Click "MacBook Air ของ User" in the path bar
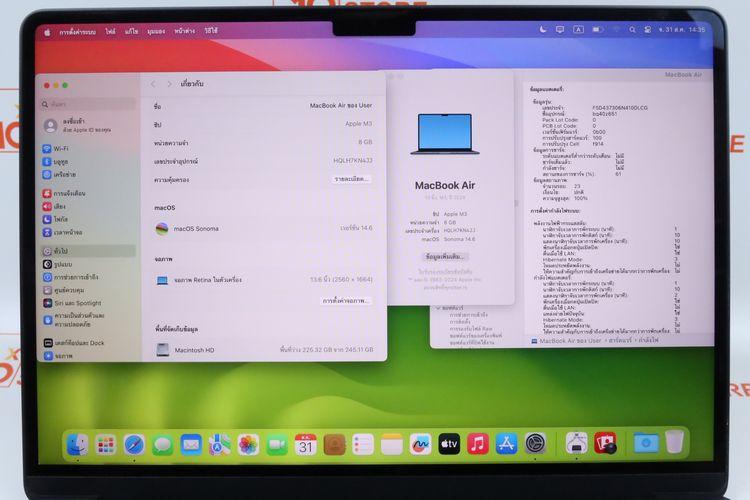This screenshot has height=500, width=750. coord(570,341)
